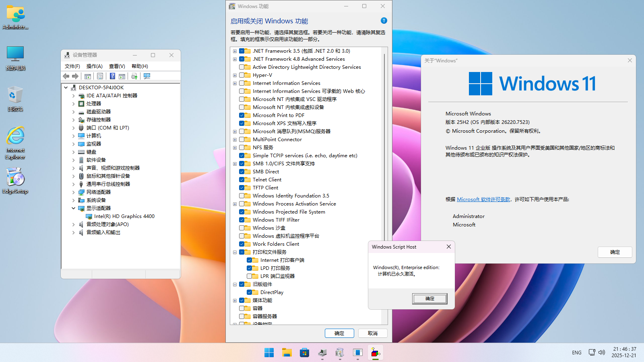Toggle the DirectPlay checkbox
Image resolution: width=644 pixels, height=362 pixels.
tap(250, 292)
